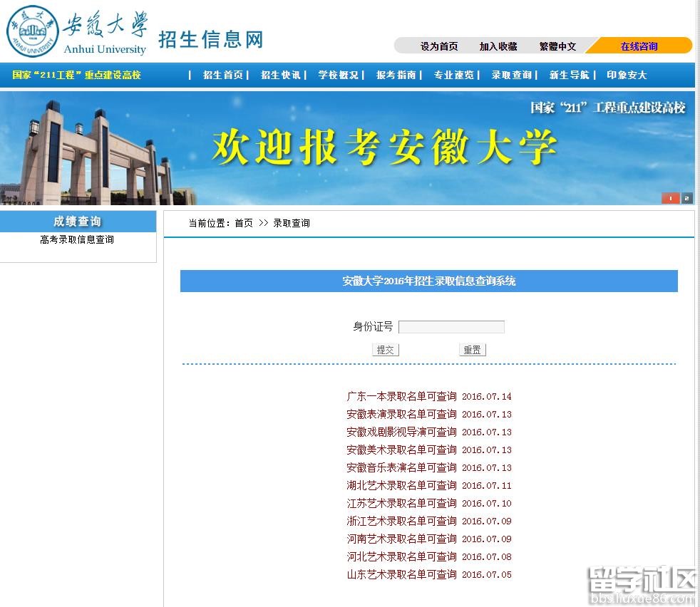Open 新生导航 menu item

coord(570,75)
